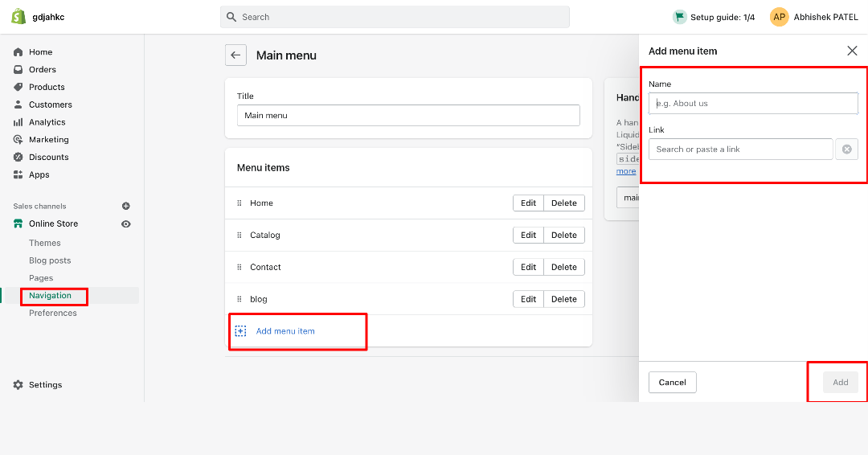Open Orders in sidebar
Viewport: 868px width, 455px height.
click(43, 70)
